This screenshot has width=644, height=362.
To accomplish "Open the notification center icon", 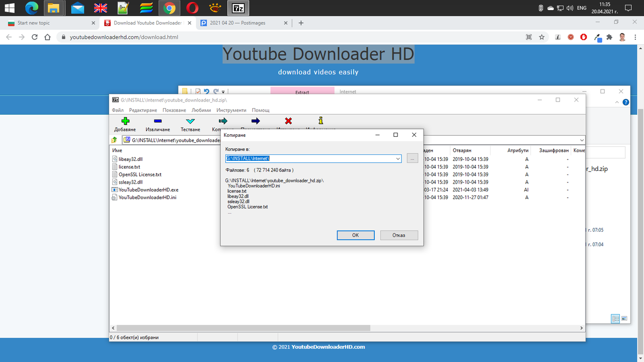I will click(628, 8).
